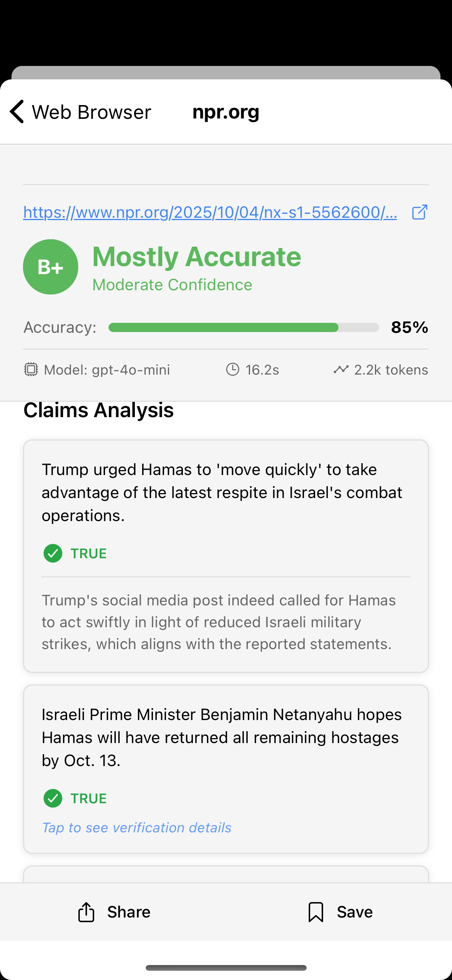Tap green checkmark on Trump claim

tap(53, 553)
